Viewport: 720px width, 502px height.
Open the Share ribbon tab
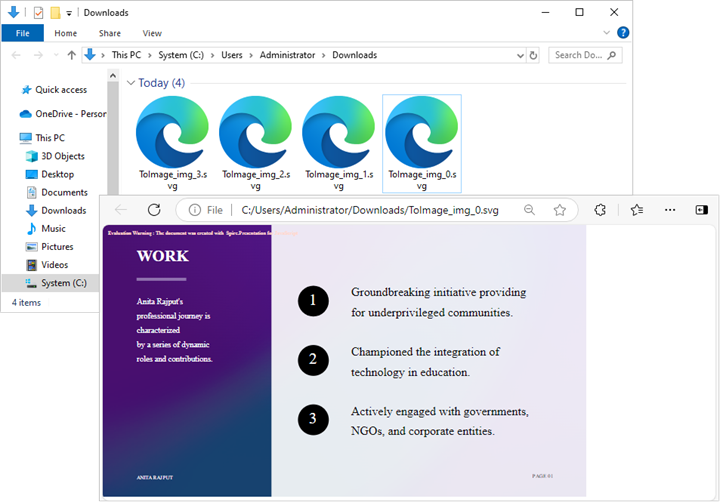(110, 33)
